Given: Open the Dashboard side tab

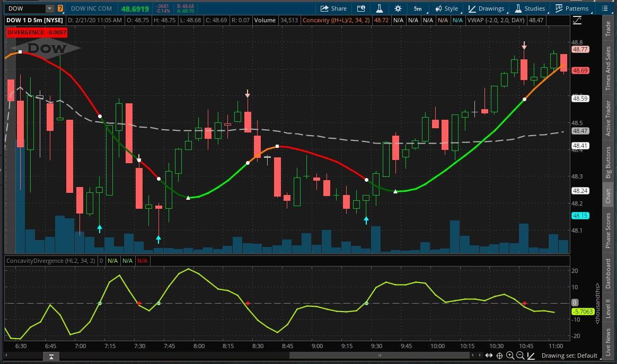Looking at the screenshot, I should click(x=608, y=274).
